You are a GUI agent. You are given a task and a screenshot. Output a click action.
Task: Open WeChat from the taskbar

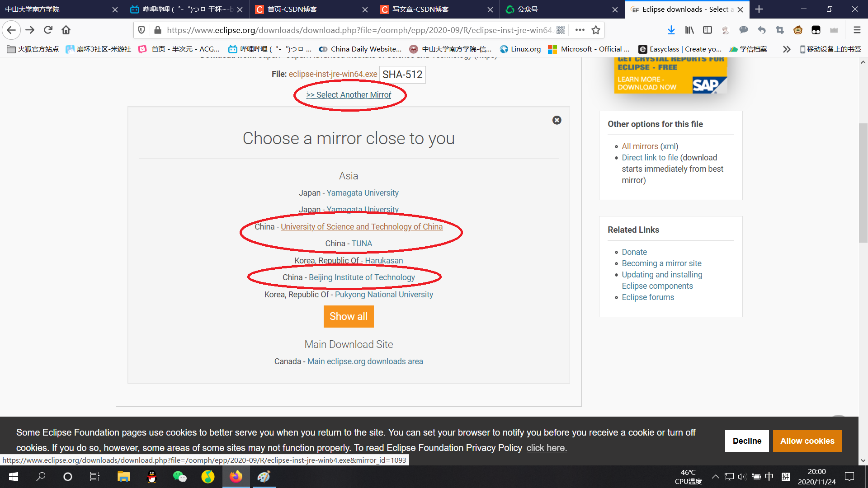179,477
